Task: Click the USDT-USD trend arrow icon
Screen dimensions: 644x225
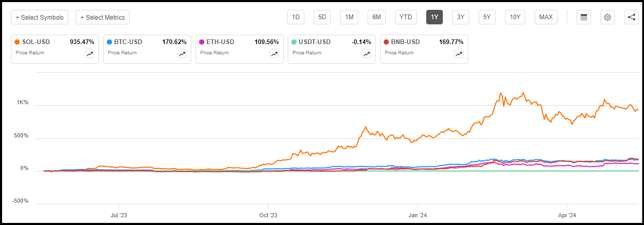Action: click(367, 53)
